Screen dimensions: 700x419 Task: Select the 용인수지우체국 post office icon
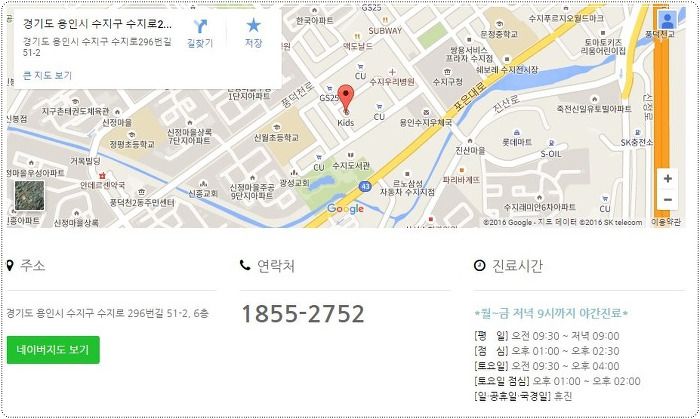pyautogui.click(x=426, y=112)
